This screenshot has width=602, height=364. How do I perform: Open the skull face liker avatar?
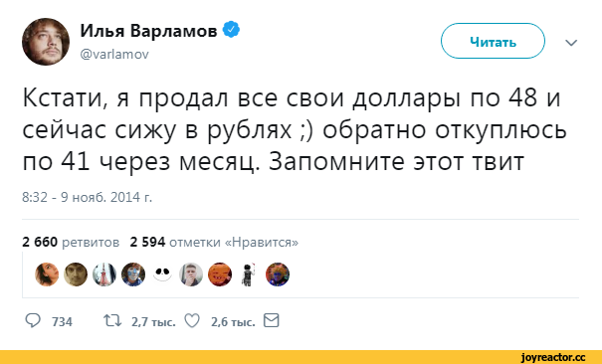pyautogui.click(x=162, y=274)
